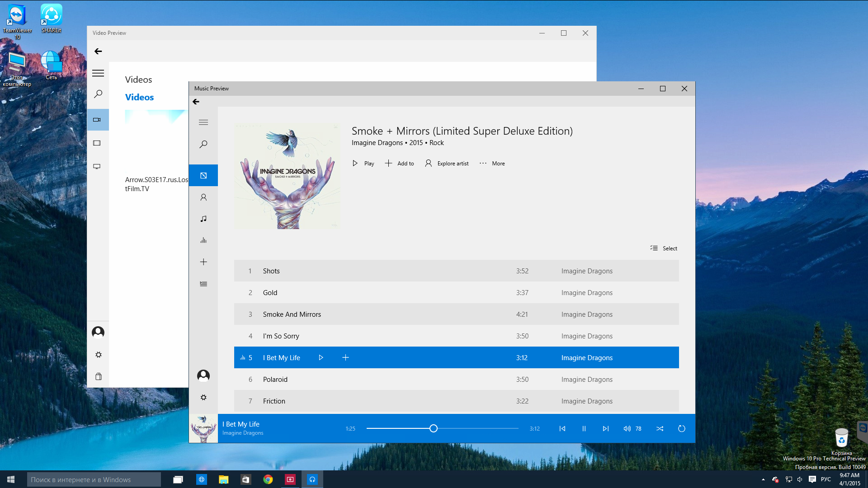Image resolution: width=868 pixels, height=488 pixels.
Task: Open store bag icon in Video Preview
Action: click(98, 376)
